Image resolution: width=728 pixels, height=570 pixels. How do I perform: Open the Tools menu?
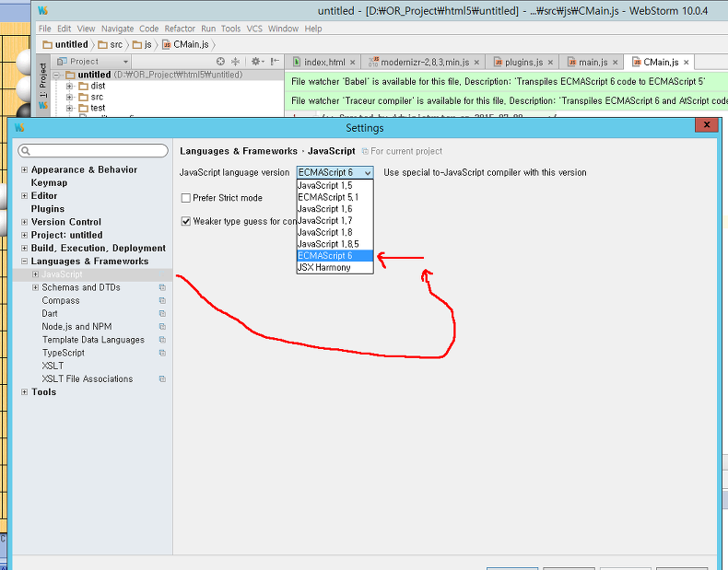230,29
